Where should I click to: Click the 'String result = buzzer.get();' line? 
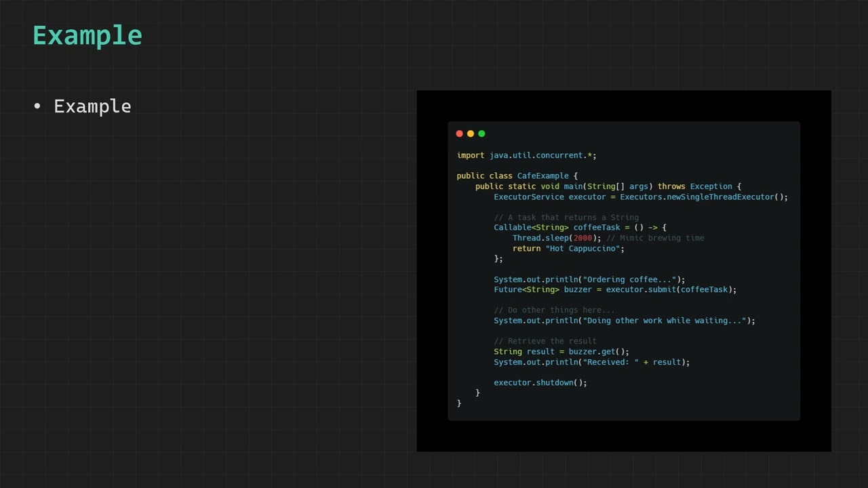pos(561,352)
